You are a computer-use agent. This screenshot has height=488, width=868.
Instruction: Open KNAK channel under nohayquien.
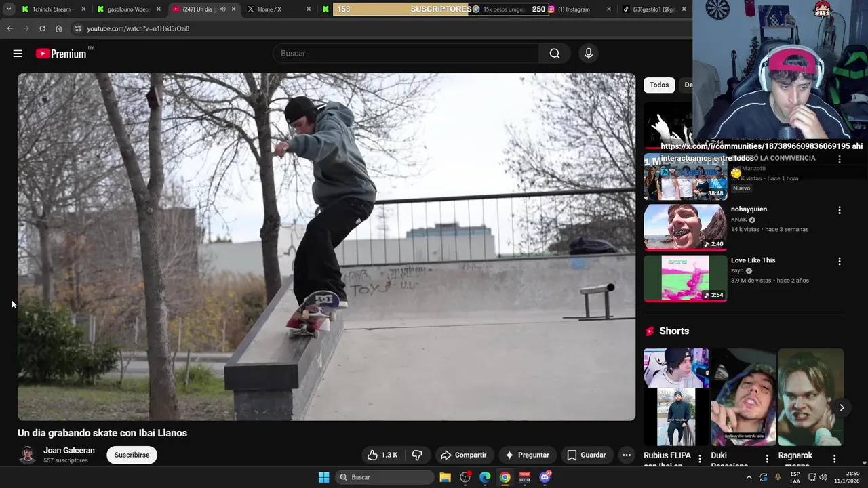(x=738, y=220)
